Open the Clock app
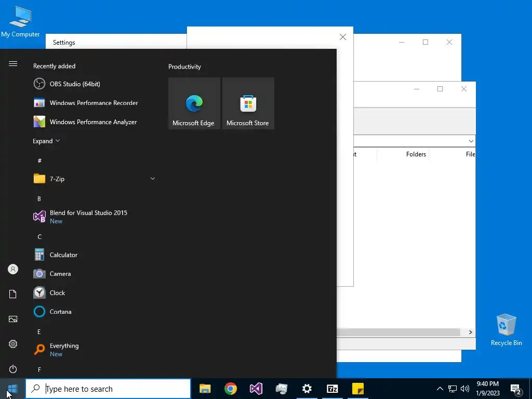Image resolution: width=532 pixels, height=399 pixels. coord(94,293)
